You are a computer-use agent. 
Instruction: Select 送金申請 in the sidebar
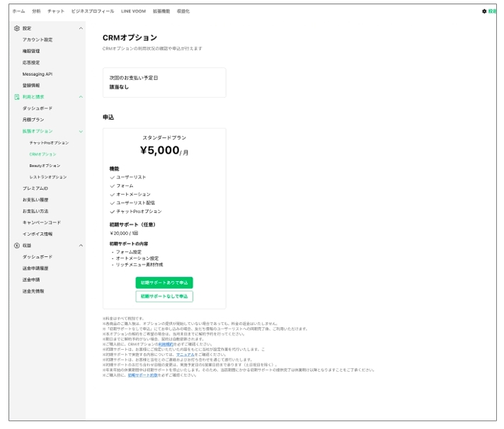point(31,280)
